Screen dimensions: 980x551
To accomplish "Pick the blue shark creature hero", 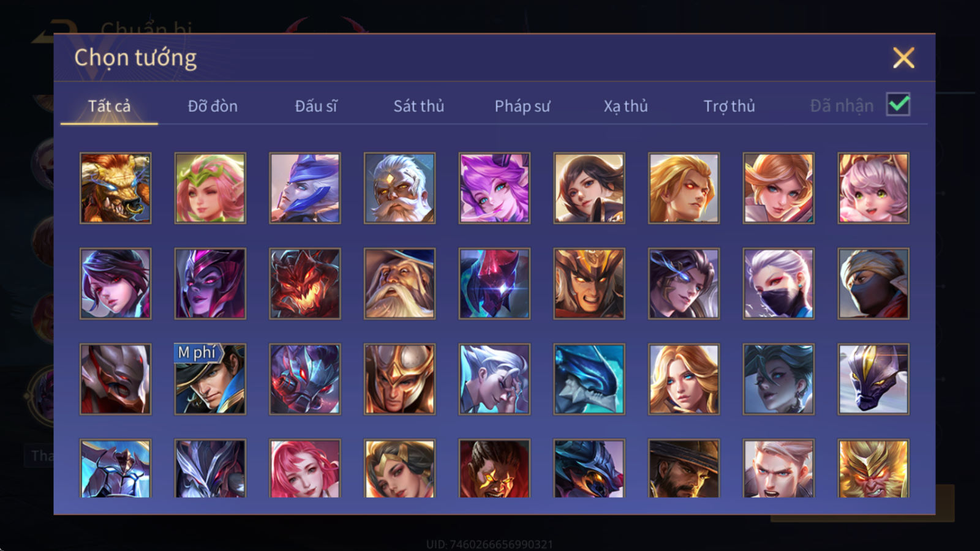I will (589, 379).
